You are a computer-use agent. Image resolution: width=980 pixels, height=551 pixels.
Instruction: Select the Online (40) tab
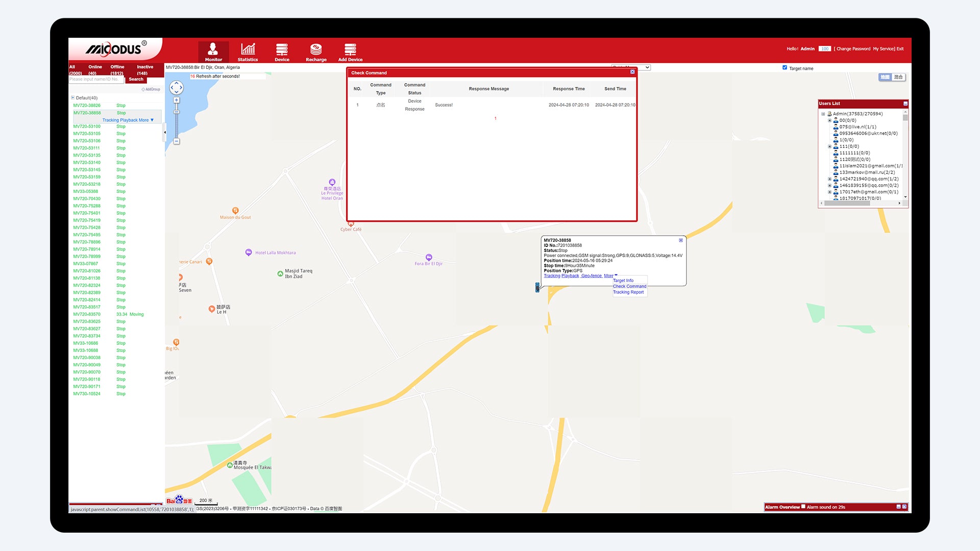point(94,70)
